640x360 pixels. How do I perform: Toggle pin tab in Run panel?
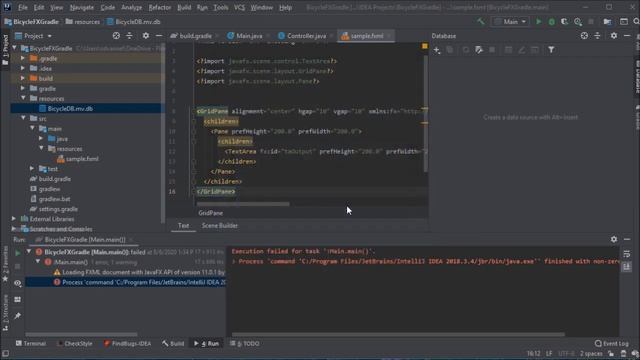[x=18, y=316]
